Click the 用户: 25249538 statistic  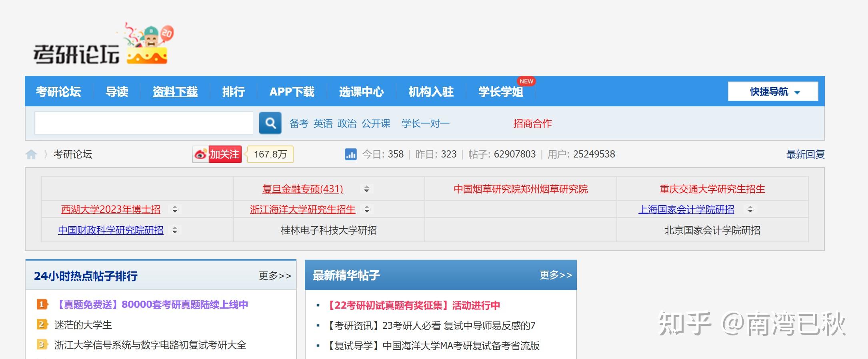(581, 154)
